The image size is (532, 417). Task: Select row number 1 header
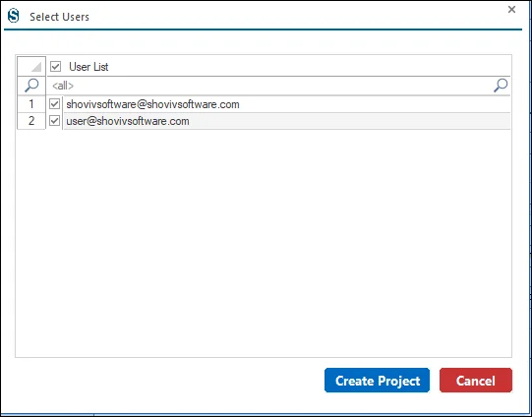pyautogui.click(x=31, y=104)
